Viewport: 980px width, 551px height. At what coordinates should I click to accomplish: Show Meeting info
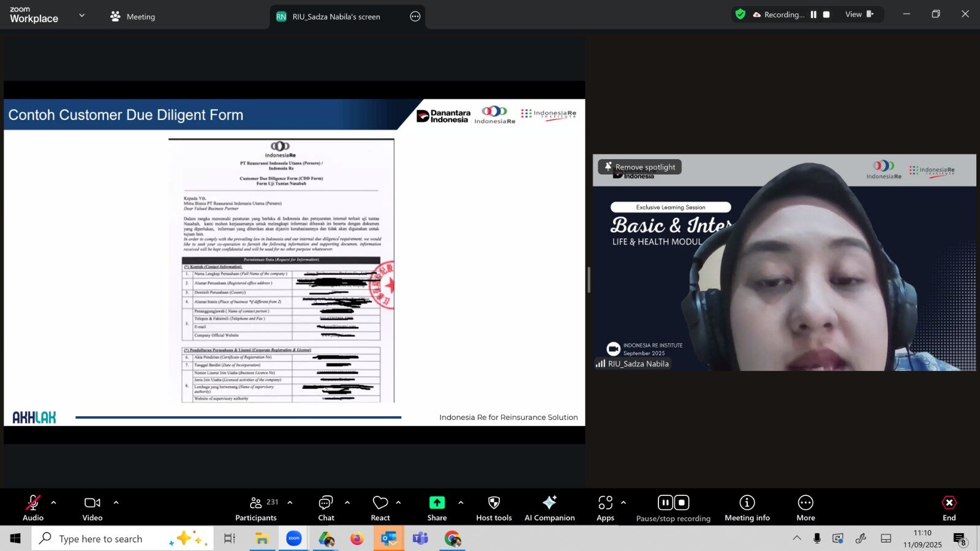tap(747, 508)
